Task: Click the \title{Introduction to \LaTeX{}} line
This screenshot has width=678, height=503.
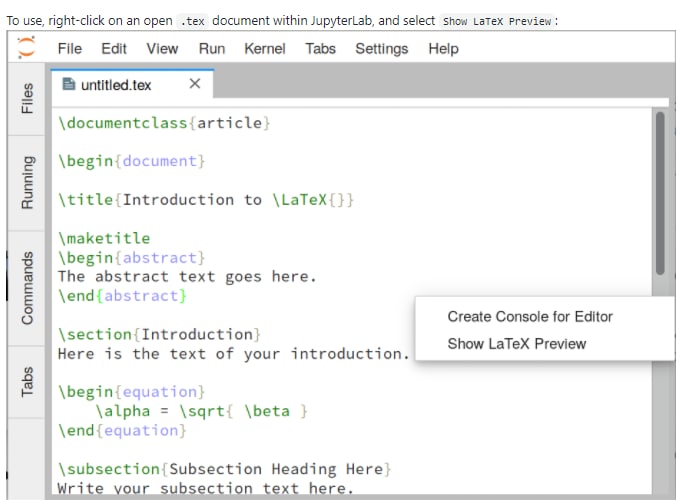Action: click(x=206, y=200)
